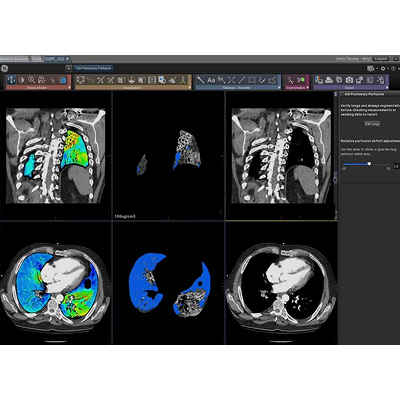Activate the zoom magnifier tool
This screenshot has height=400, width=400.
pyautogui.click(x=32, y=80)
